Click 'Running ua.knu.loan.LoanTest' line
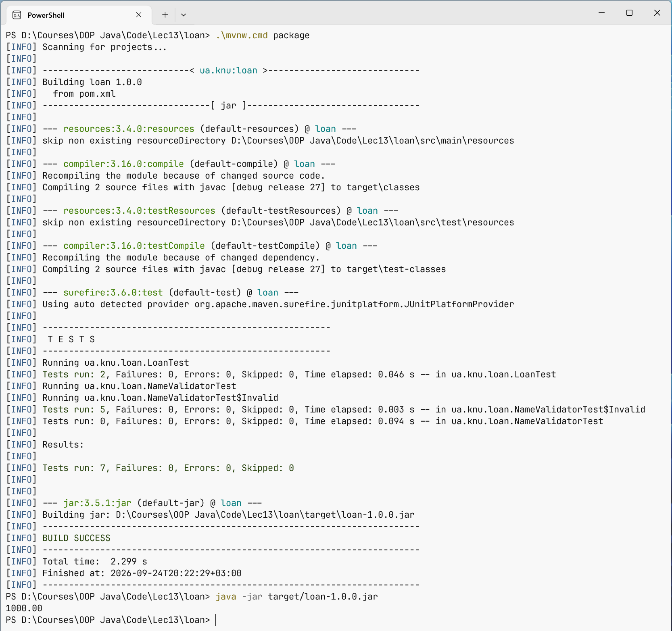 (116, 363)
